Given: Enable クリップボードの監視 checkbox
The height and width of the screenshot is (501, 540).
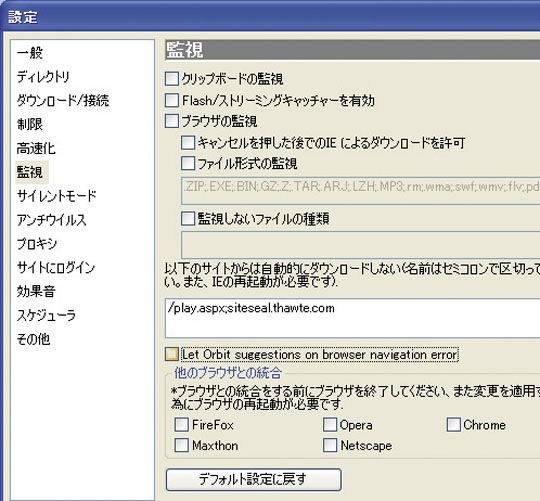Looking at the screenshot, I should [172, 79].
